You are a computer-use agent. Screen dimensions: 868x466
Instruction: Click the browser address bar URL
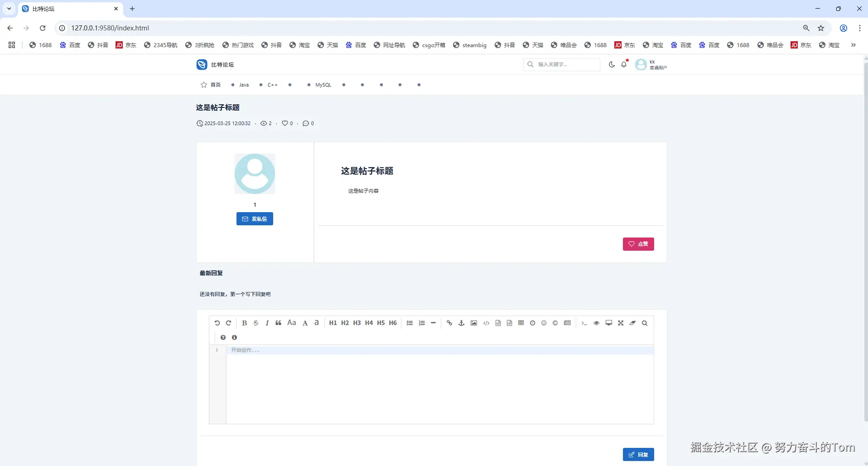point(110,28)
